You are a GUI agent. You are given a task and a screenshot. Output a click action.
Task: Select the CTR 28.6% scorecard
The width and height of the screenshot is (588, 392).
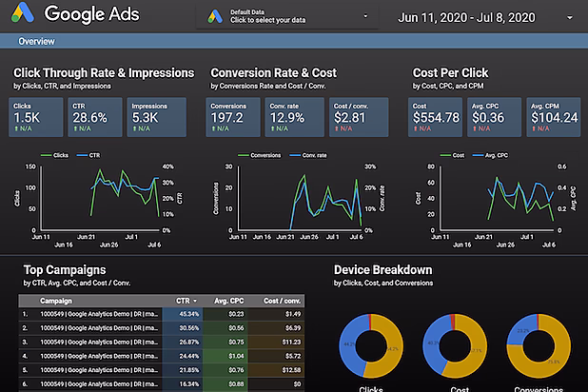[x=95, y=117]
